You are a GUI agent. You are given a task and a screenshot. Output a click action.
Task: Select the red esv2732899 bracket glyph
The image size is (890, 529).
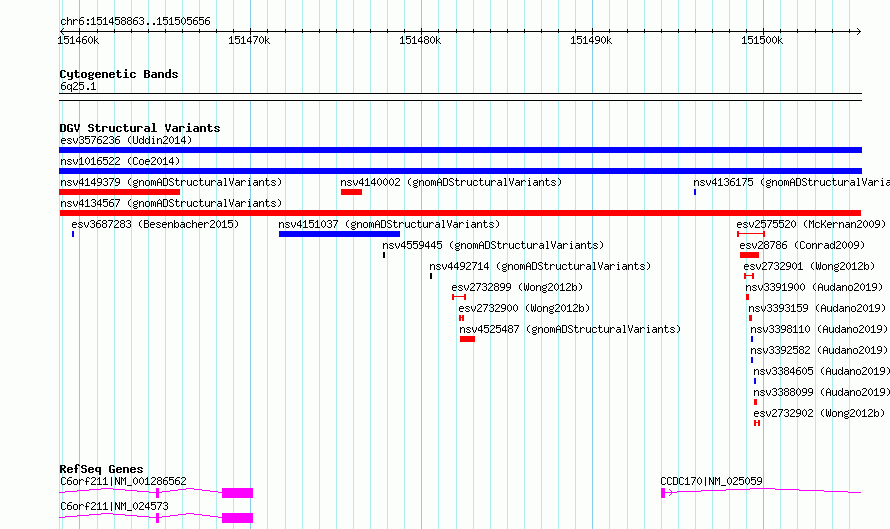(x=459, y=297)
